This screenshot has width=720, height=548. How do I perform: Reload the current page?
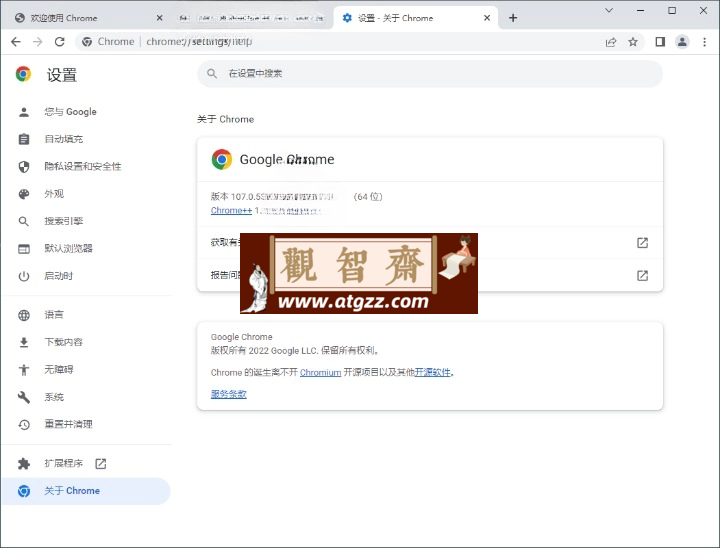click(x=60, y=42)
